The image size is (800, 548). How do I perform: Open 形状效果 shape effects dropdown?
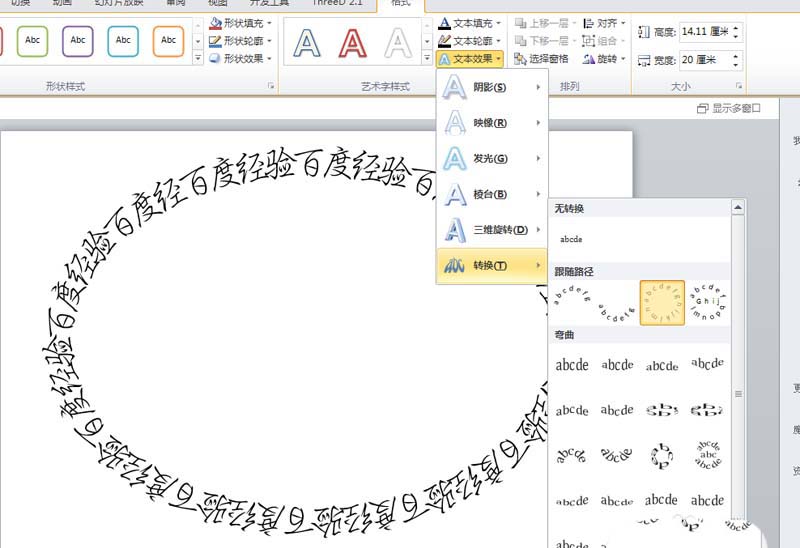pyautogui.click(x=240, y=58)
